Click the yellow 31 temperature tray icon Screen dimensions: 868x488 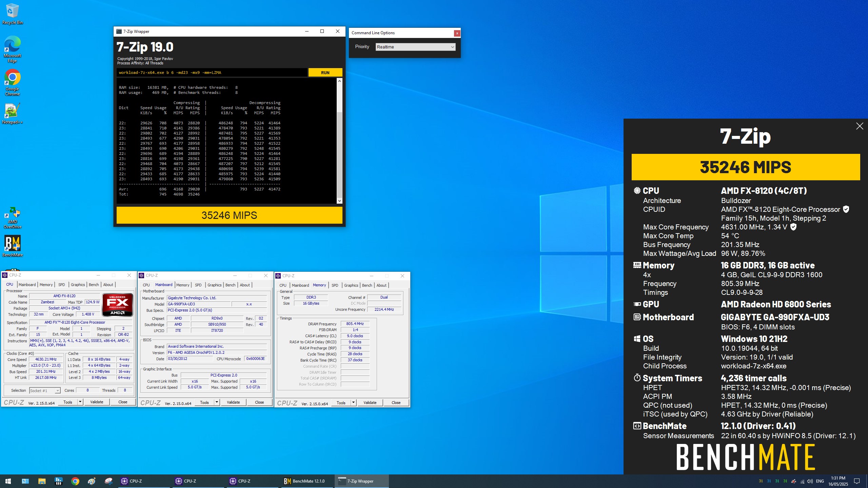(761, 481)
